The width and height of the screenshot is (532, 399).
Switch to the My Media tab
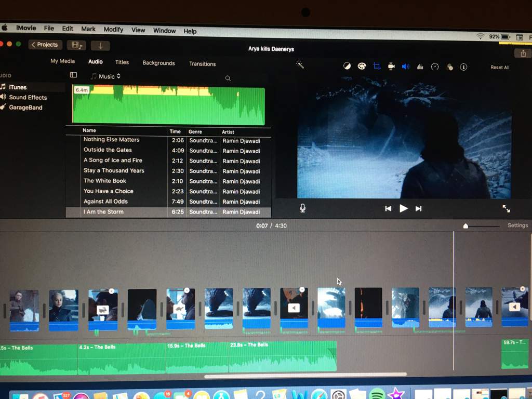(62, 61)
